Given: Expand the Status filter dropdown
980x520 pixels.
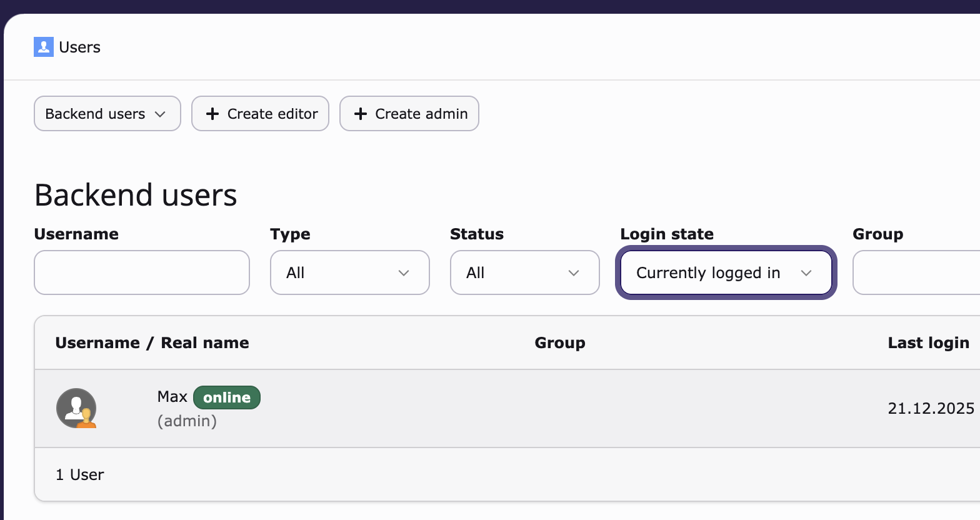Looking at the screenshot, I should [524, 272].
